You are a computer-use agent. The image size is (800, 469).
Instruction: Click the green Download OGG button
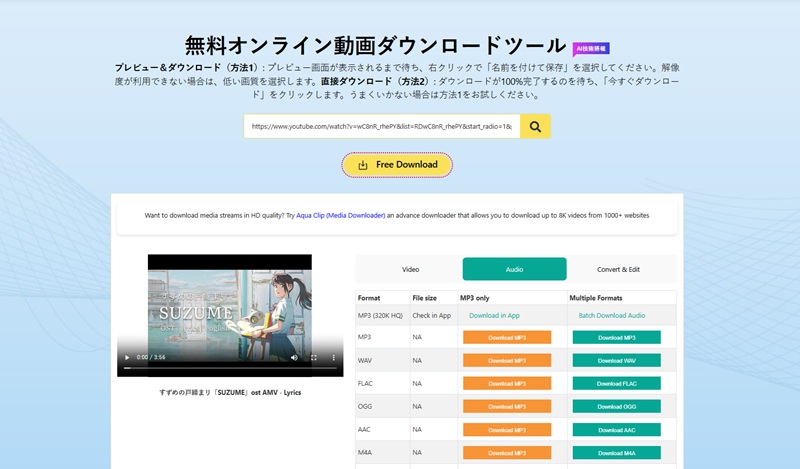click(x=616, y=405)
